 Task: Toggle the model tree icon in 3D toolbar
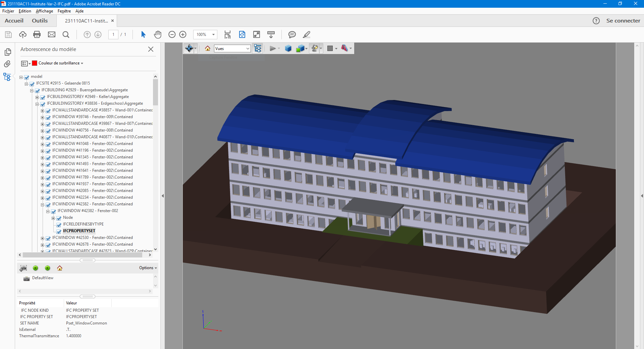coord(258,49)
